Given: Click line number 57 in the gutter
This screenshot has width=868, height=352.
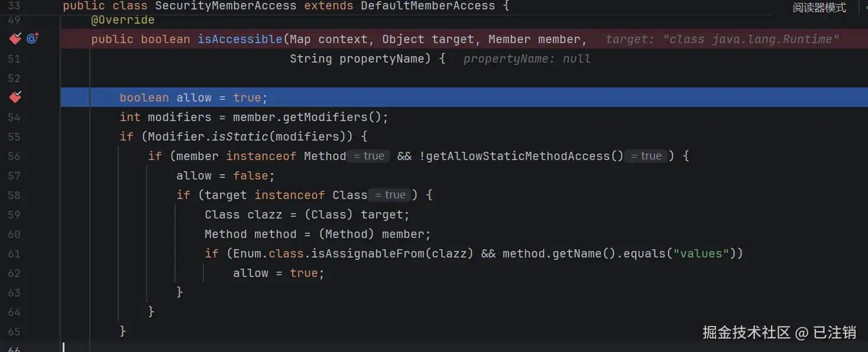Looking at the screenshot, I should (x=14, y=176).
